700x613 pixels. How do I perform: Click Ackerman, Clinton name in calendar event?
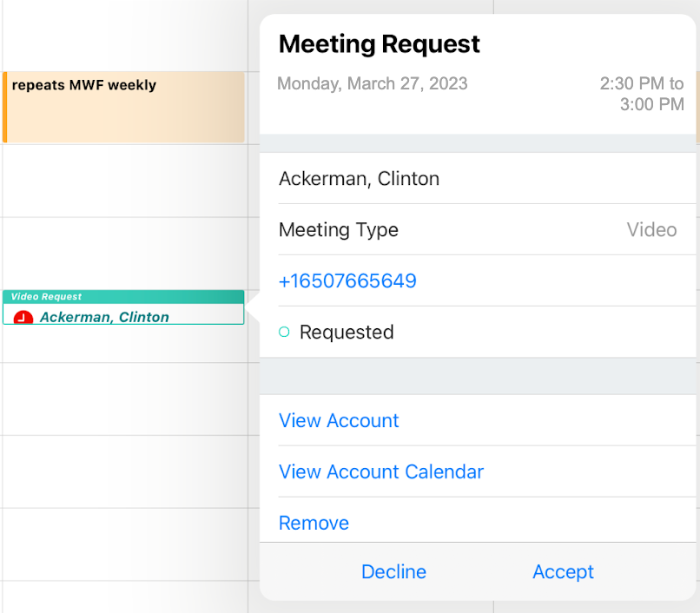point(104,317)
